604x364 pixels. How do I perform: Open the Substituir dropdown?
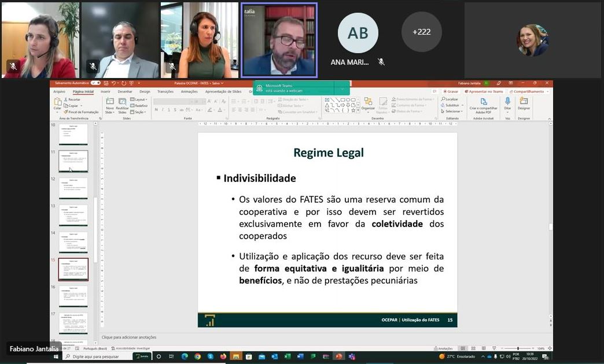coord(452,105)
